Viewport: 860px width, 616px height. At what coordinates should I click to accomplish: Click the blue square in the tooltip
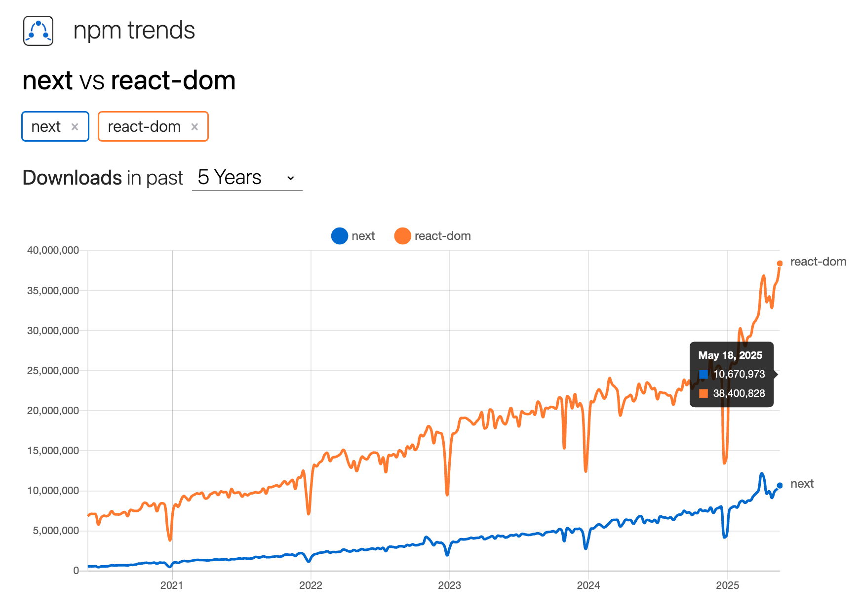point(703,374)
